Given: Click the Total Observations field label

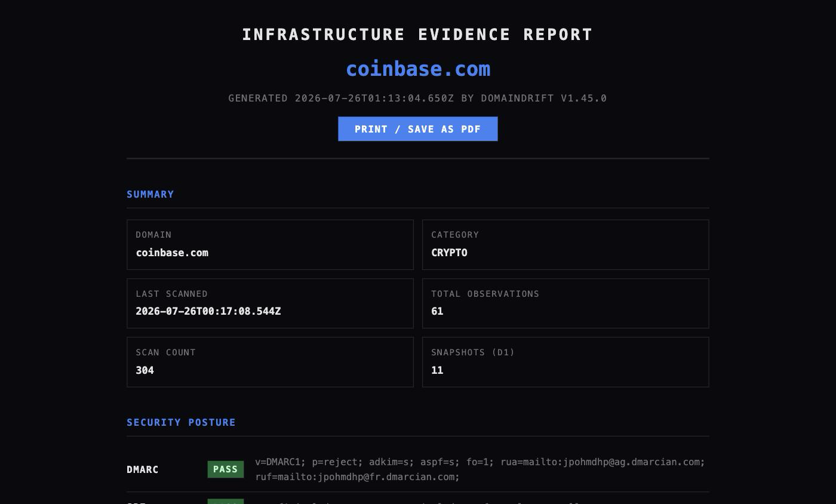Looking at the screenshot, I should click(x=485, y=294).
